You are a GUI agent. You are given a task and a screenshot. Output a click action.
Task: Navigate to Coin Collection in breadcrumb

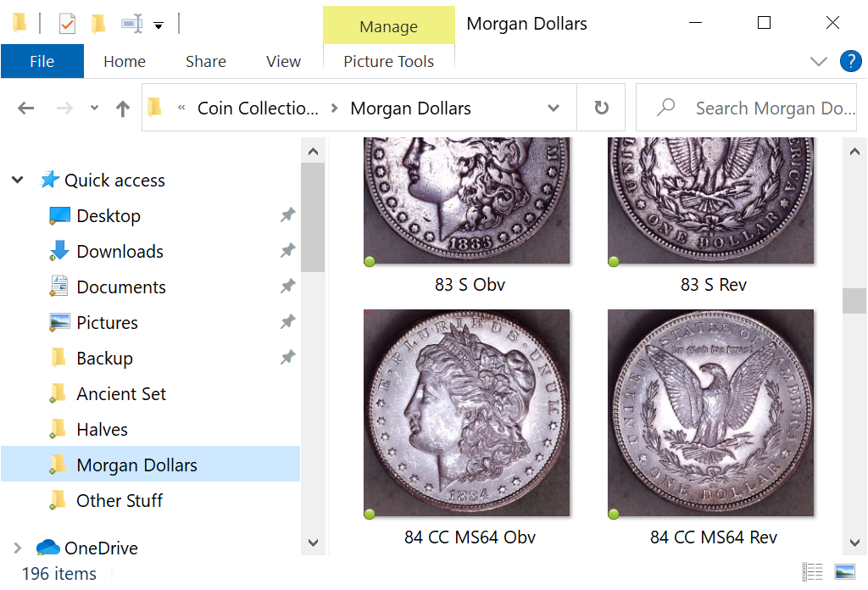pos(258,109)
